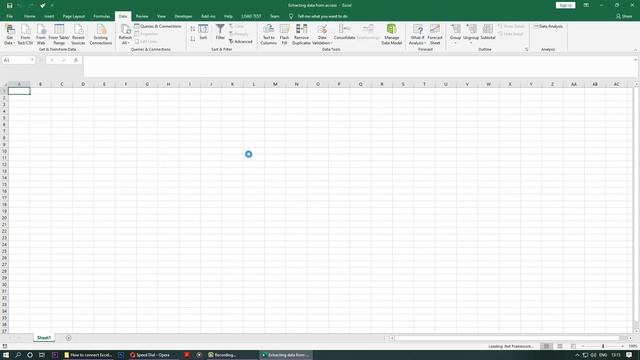Open Task View on the taskbar
The height and width of the screenshot is (360, 640).
coord(42,355)
